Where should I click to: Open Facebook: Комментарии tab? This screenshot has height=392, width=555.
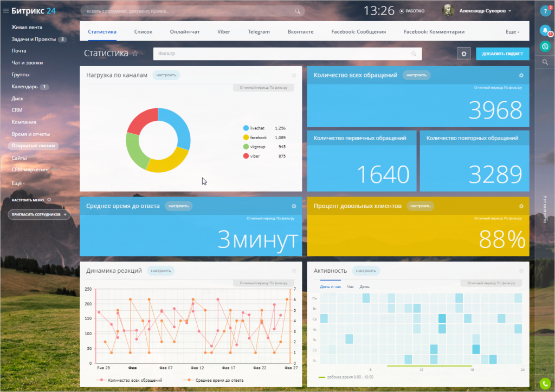pyautogui.click(x=434, y=31)
